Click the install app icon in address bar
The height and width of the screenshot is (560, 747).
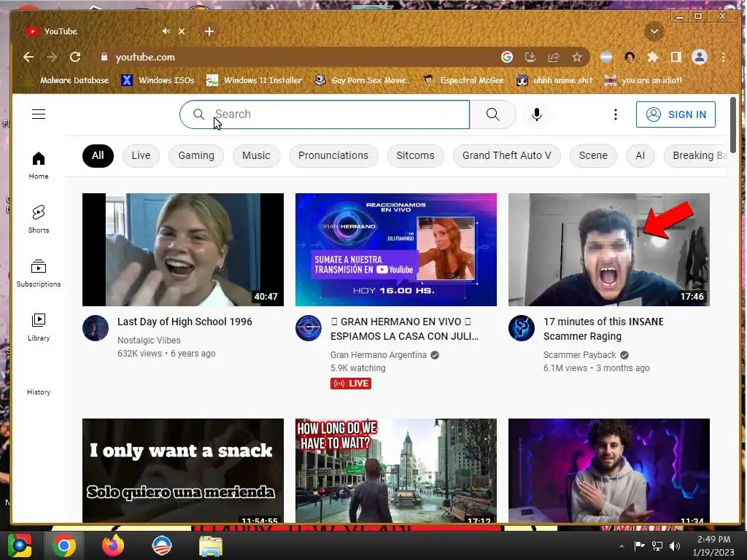point(530,57)
